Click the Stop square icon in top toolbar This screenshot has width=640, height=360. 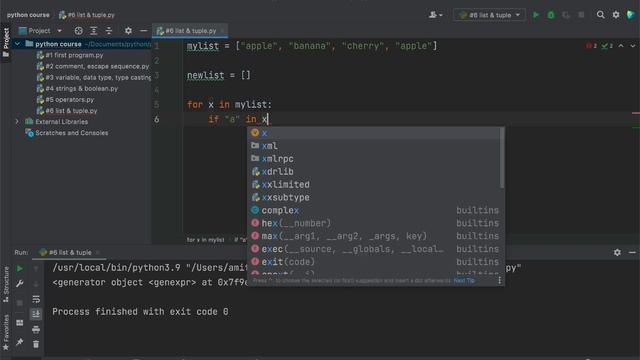[581, 15]
